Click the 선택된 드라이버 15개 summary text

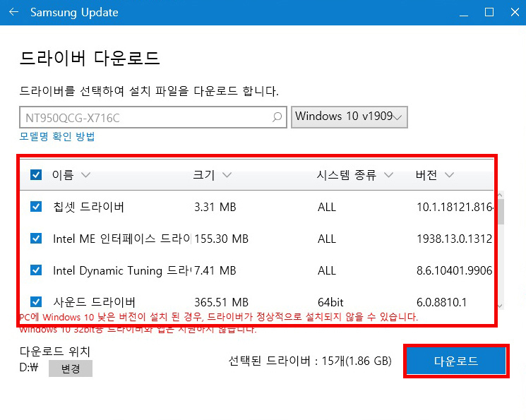310,361
